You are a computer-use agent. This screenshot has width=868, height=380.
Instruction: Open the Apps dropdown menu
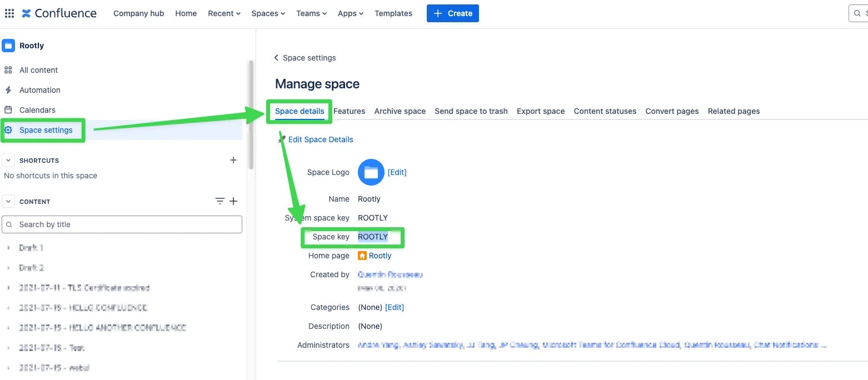click(x=351, y=13)
